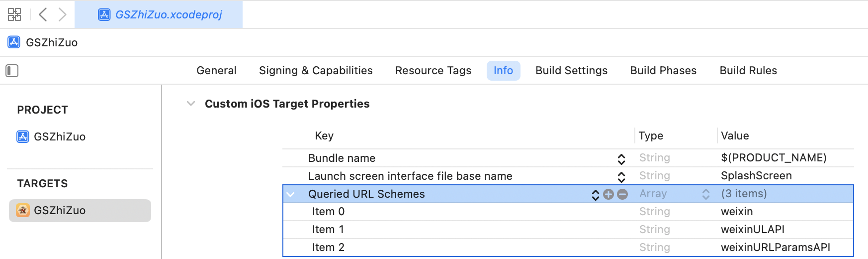Click the project icon in the xcodeproj tab
Image resolution: width=868 pixels, height=259 pixels.
click(104, 14)
